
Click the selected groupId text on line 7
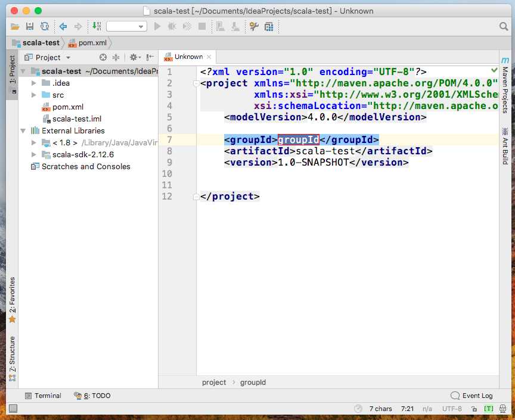tap(298, 140)
